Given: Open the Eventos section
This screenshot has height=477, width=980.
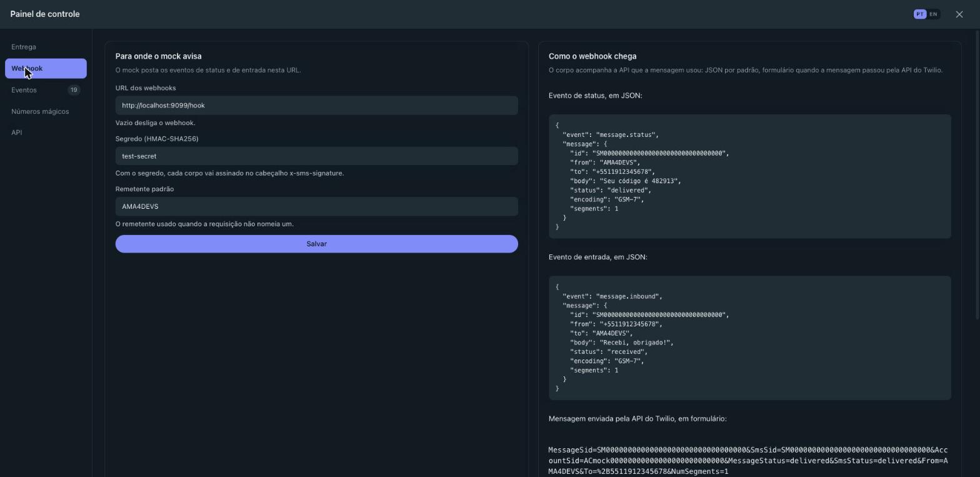Looking at the screenshot, I should tap(46, 90).
